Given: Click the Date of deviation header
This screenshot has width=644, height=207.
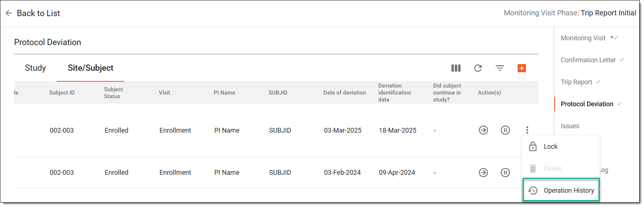Looking at the screenshot, I should pos(344,93).
